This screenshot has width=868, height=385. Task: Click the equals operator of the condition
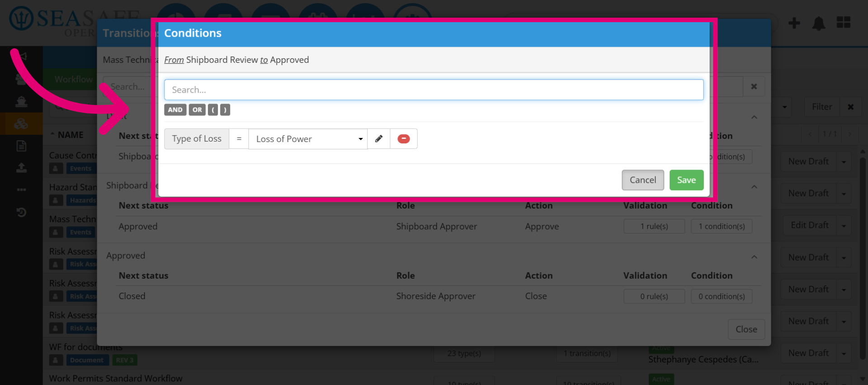coord(239,139)
